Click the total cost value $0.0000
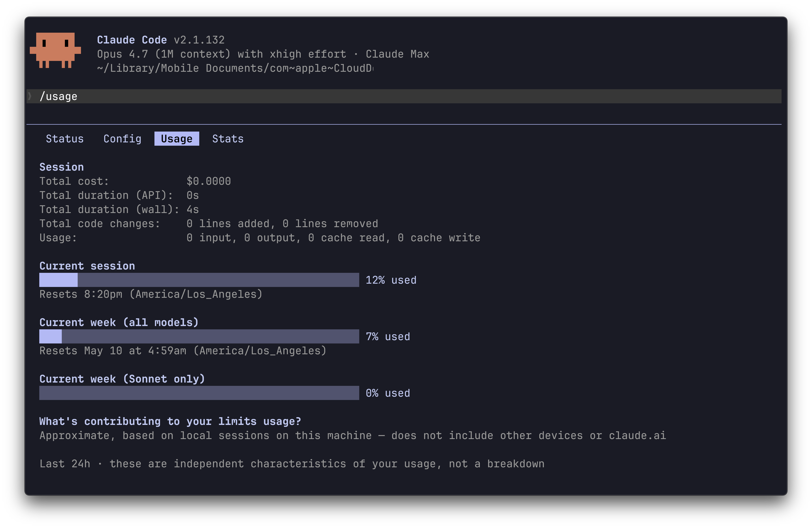Image resolution: width=812 pixels, height=528 pixels. click(209, 181)
